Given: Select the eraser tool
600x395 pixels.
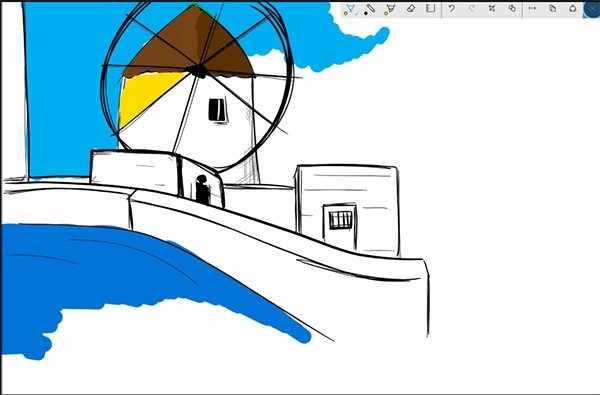Looking at the screenshot, I should point(411,8).
